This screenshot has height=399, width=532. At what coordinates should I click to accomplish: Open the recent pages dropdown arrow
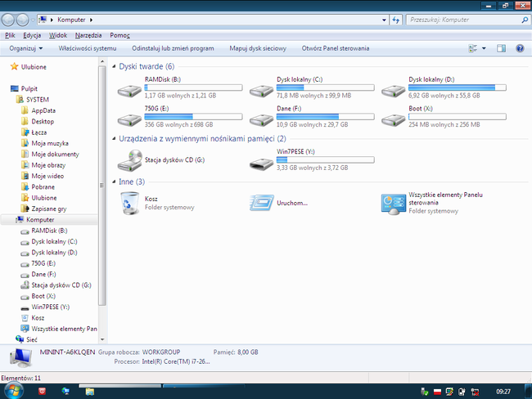pyautogui.click(x=33, y=20)
